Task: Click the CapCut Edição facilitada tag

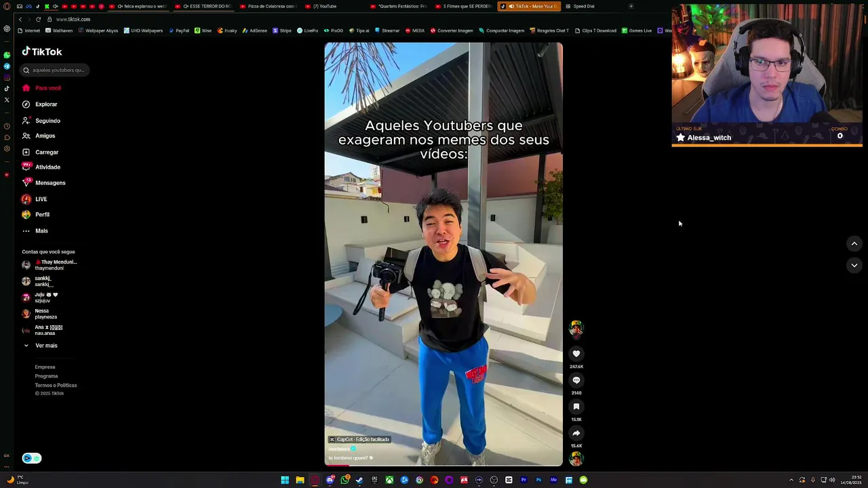Action: click(359, 439)
